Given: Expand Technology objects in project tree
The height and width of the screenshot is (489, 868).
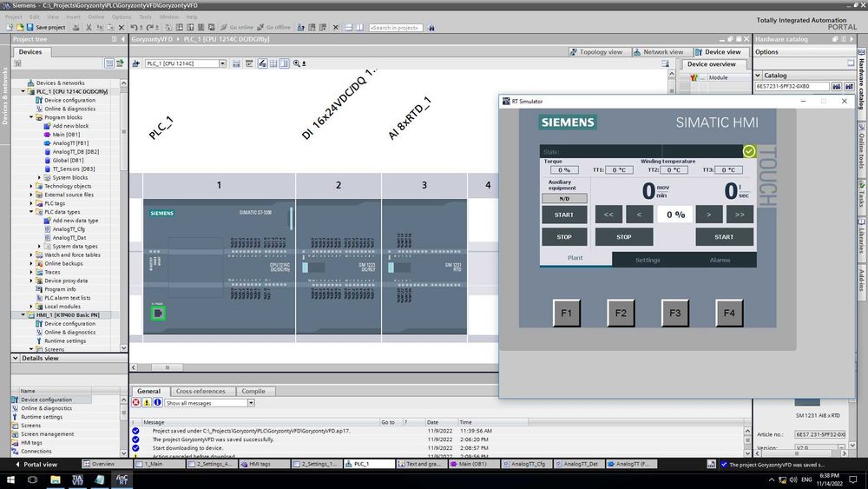Looking at the screenshot, I should coord(31,186).
